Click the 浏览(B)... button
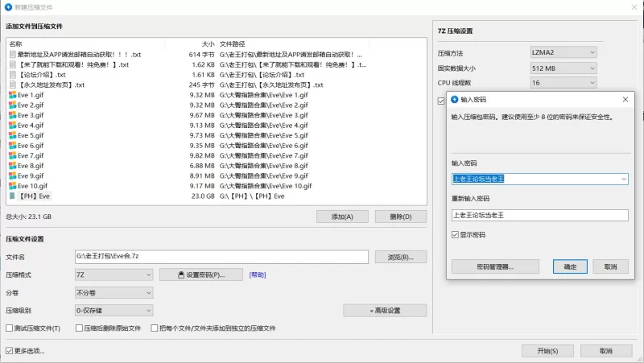This screenshot has width=644, height=363. [400, 257]
